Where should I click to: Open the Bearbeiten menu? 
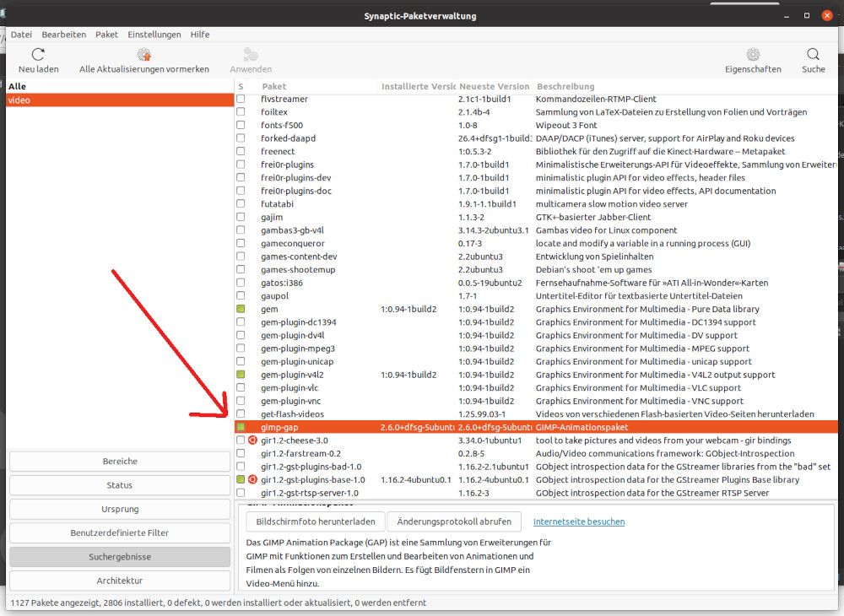coord(63,35)
